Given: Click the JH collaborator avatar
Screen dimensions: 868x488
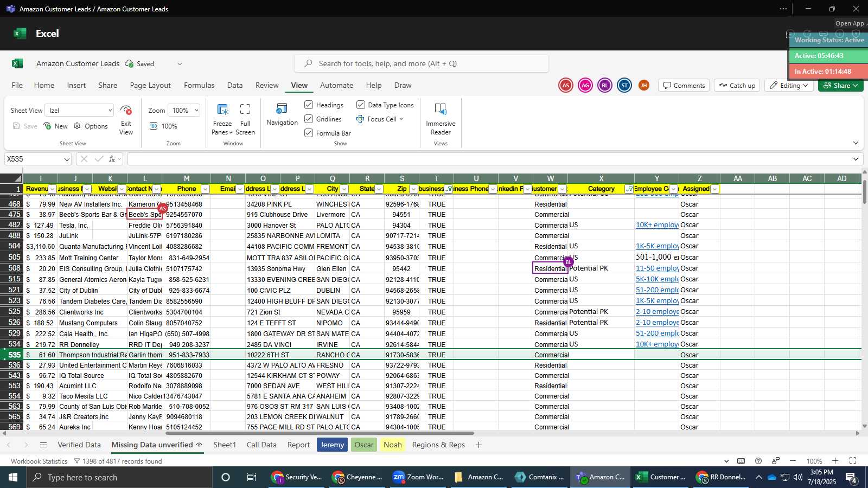Looking at the screenshot, I should (x=644, y=85).
